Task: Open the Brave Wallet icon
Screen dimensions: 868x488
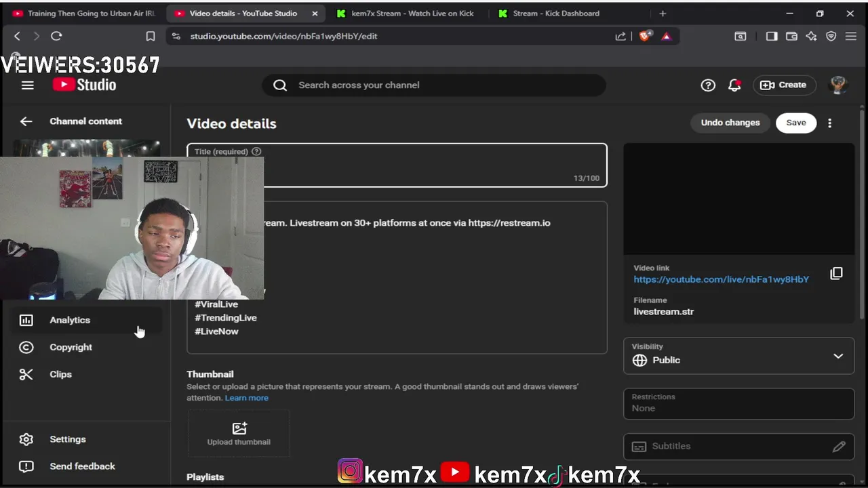Action: point(791,36)
